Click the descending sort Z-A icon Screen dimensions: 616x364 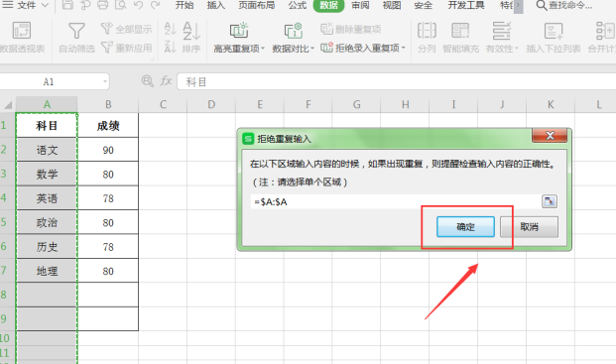point(170,47)
